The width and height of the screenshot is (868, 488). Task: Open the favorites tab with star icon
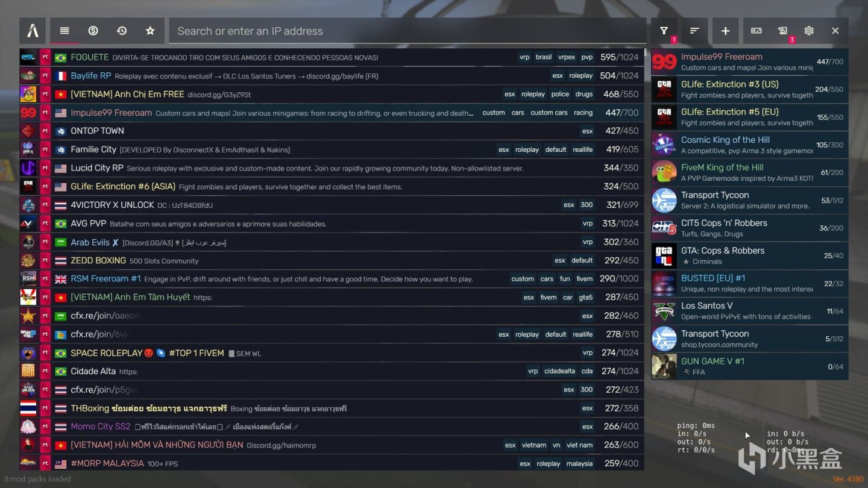click(150, 31)
